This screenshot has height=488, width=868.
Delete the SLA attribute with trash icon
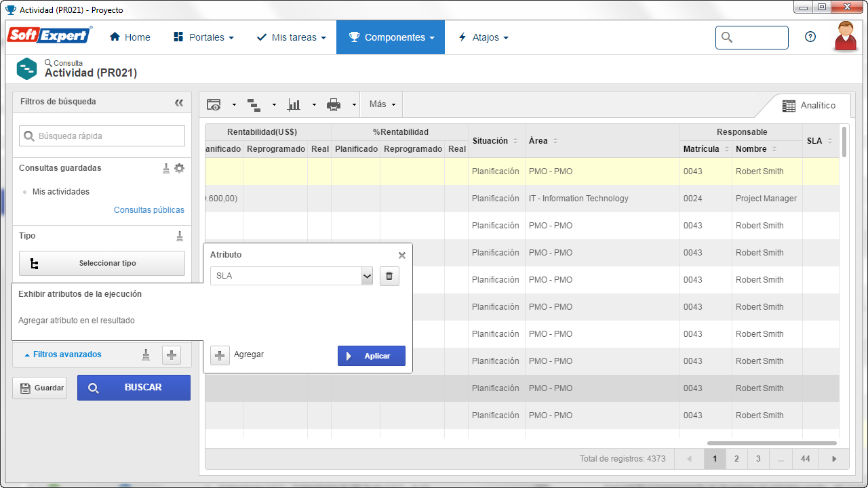click(x=389, y=276)
